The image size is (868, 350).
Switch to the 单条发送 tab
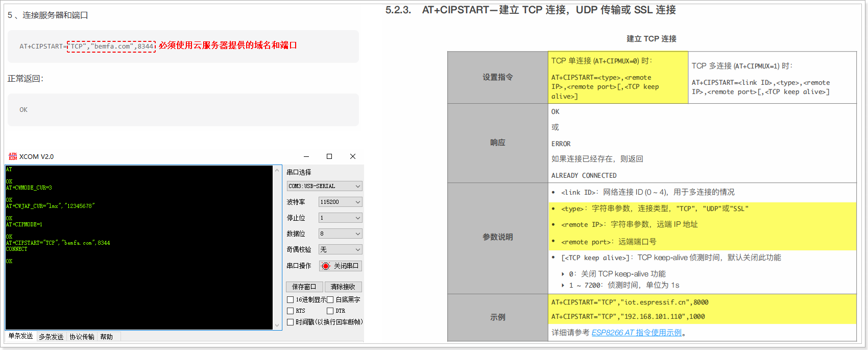click(x=20, y=336)
